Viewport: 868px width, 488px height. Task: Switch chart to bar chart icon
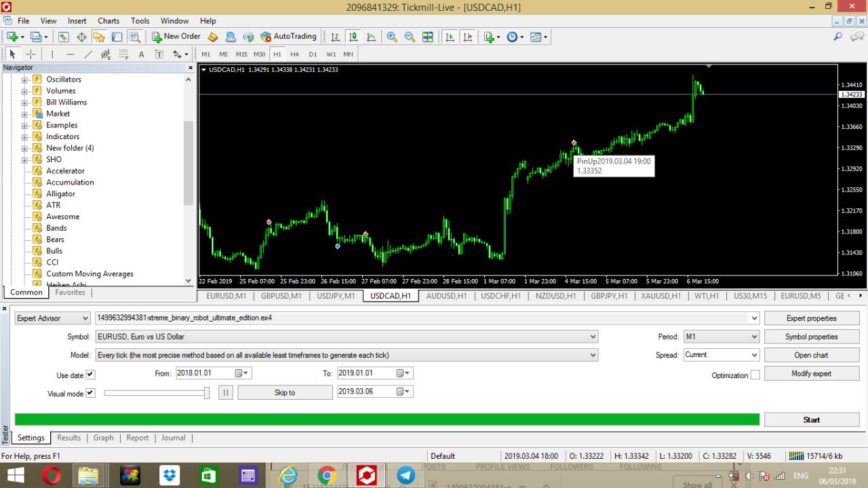click(335, 37)
